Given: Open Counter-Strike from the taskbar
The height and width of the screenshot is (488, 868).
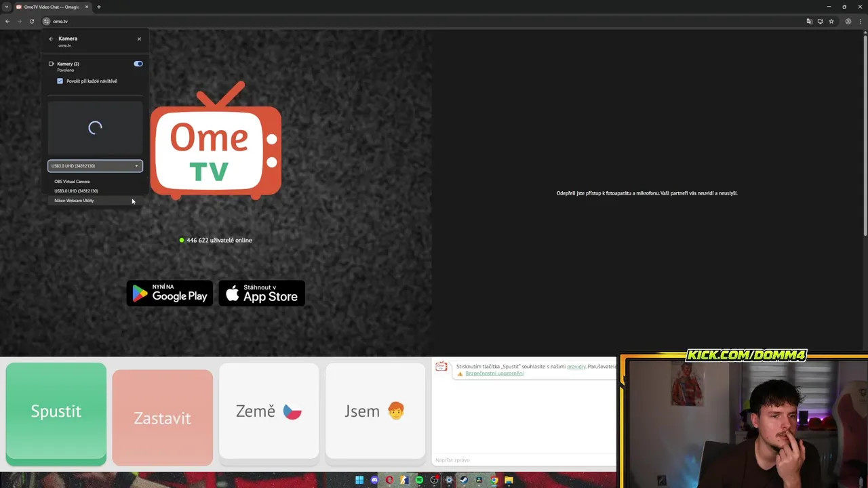Looking at the screenshot, I should [x=404, y=480].
